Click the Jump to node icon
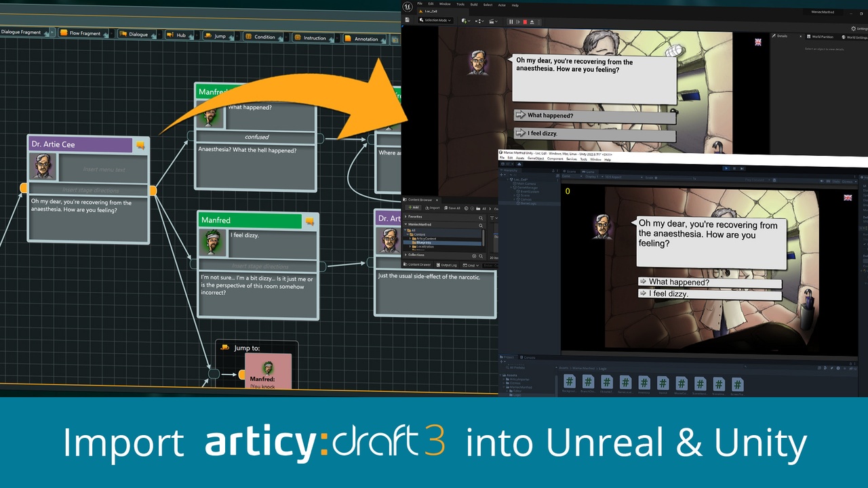The height and width of the screenshot is (488, 868). tap(225, 348)
